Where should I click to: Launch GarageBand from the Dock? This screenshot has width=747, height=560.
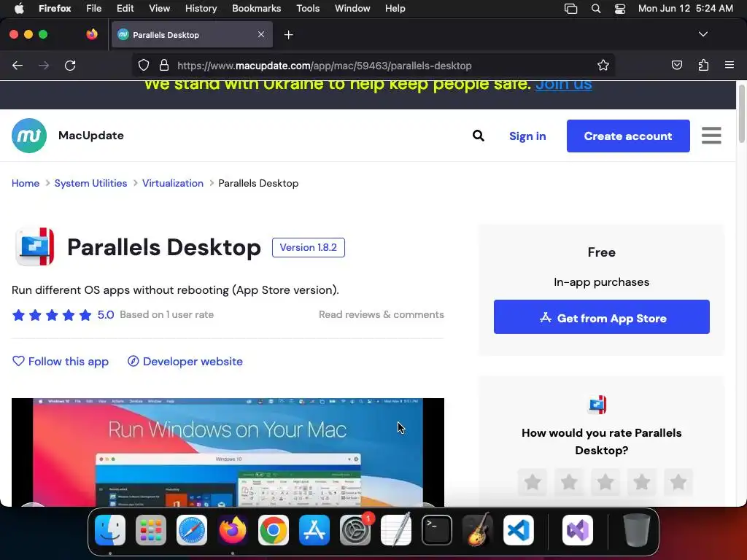point(478,529)
